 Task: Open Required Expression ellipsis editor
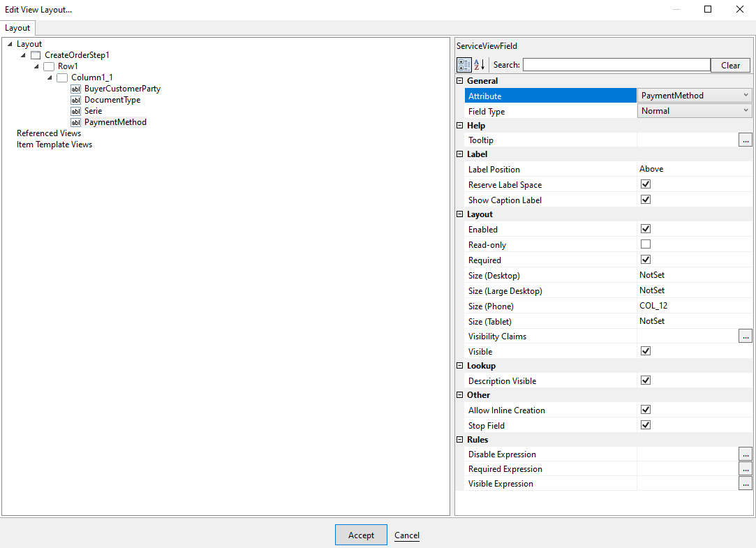tap(746, 469)
